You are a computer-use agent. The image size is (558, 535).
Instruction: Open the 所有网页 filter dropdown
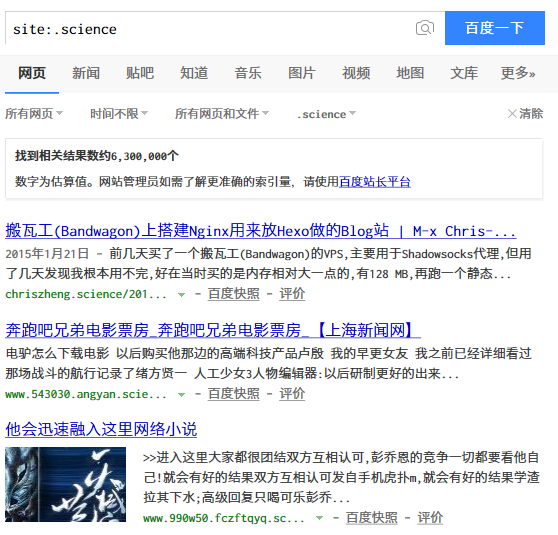pos(34,114)
